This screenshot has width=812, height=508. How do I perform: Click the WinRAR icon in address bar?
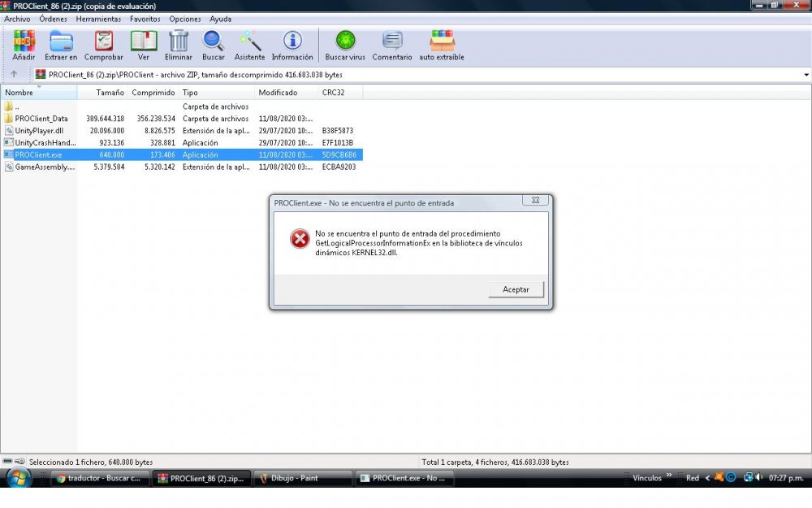41,74
